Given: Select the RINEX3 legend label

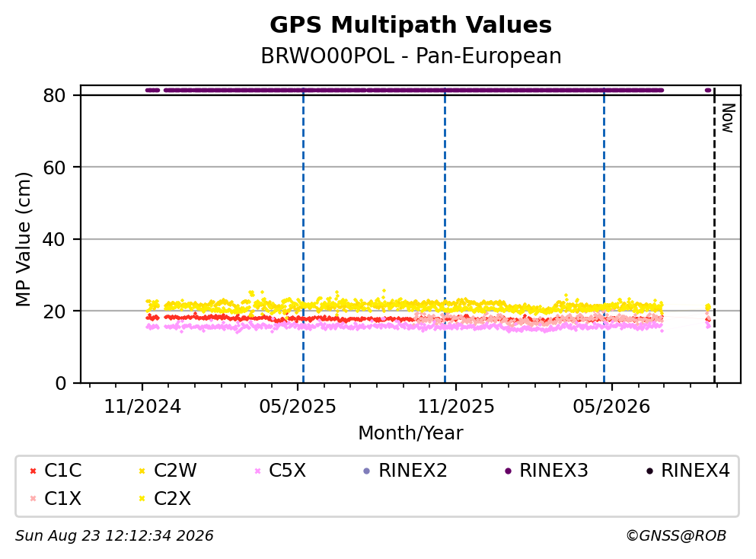Looking at the screenshot, I should [x=553, y=471].
